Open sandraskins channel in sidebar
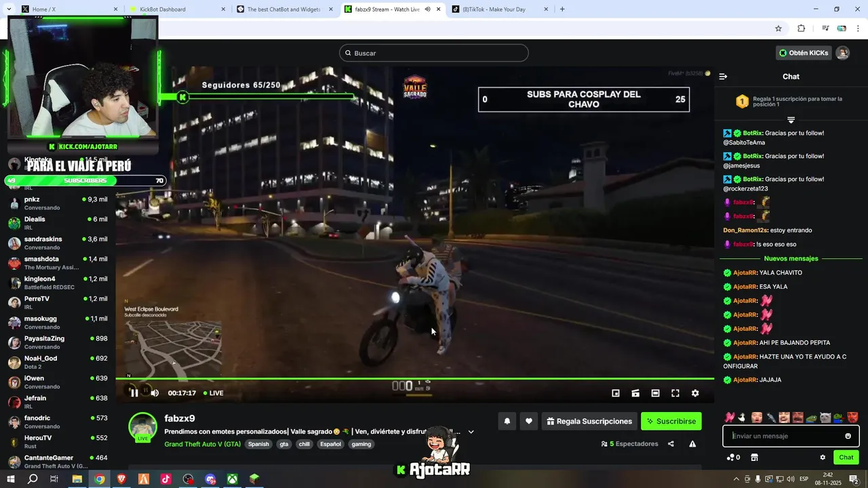The height and width of the screenshot is (488, 868). click(x=58, y=243)
